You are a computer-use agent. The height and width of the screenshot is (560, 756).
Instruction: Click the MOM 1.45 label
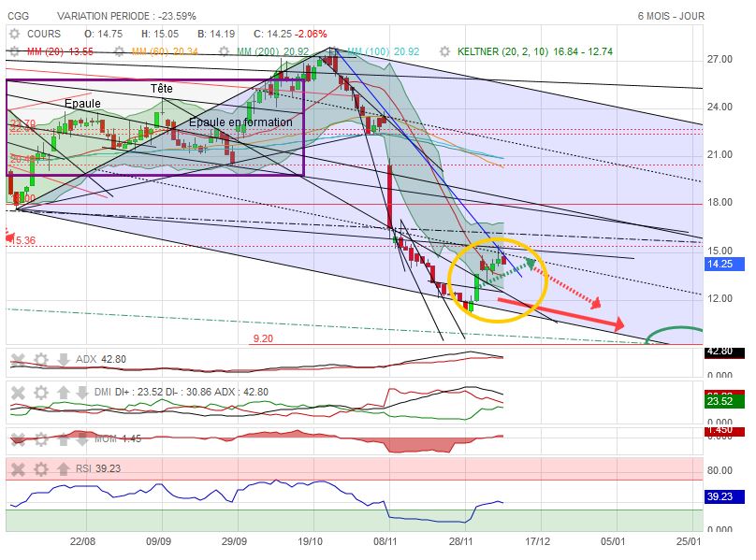[118, 439]
